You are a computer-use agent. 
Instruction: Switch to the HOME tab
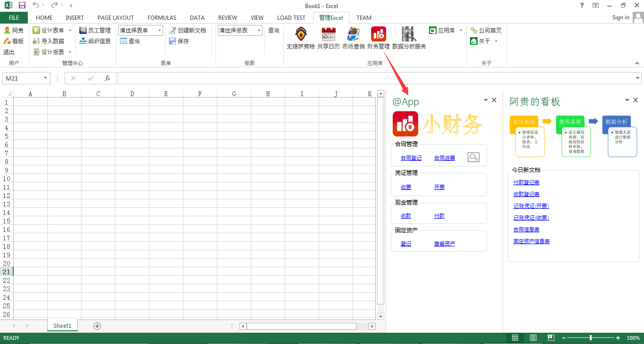(x=44, y=17)
